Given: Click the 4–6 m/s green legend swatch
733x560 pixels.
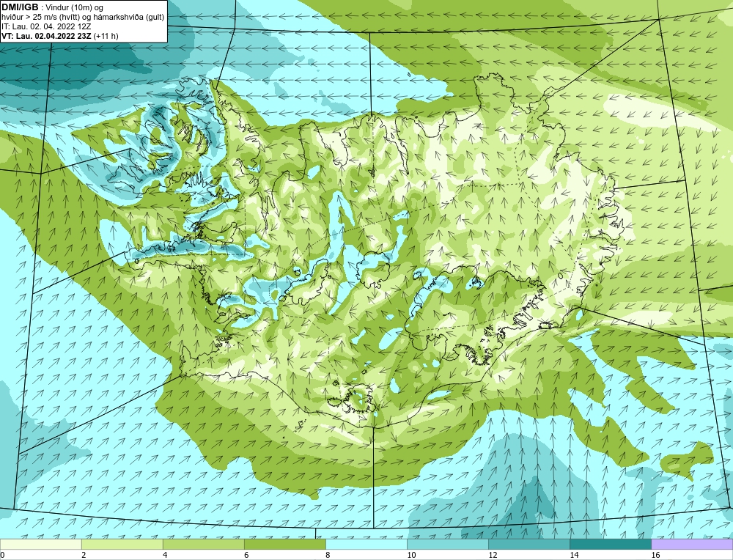Looking at the screenshot, I should (x=203, y=544).
